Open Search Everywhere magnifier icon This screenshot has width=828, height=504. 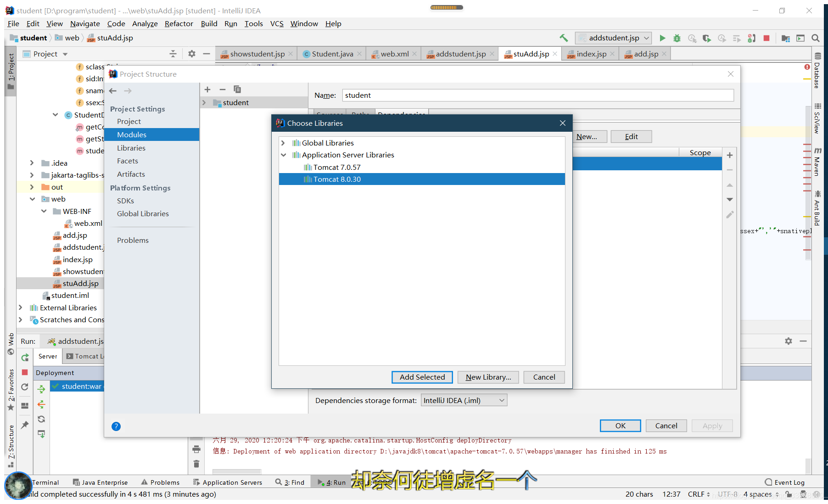click(x=816, y=38)
